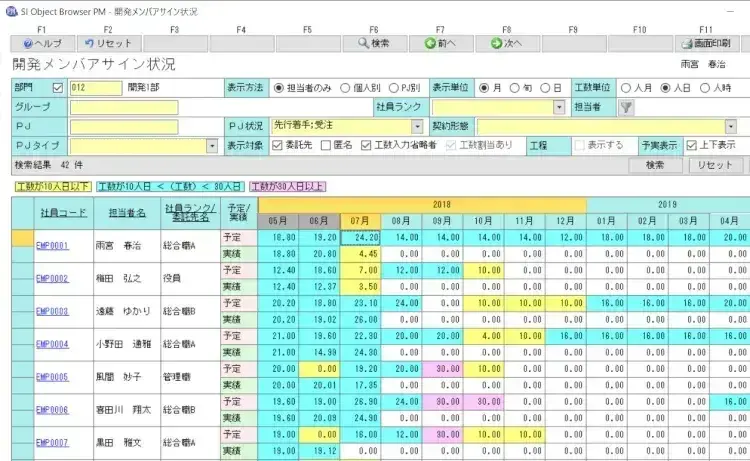The height and width of the screenshot is (461, 750).
Task: Click the 検索 button below the filters
Action: coord(656,164)
